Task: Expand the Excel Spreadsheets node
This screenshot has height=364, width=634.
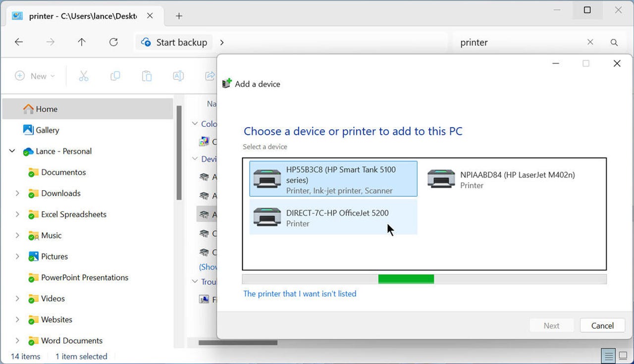Action: pos(17,214)
